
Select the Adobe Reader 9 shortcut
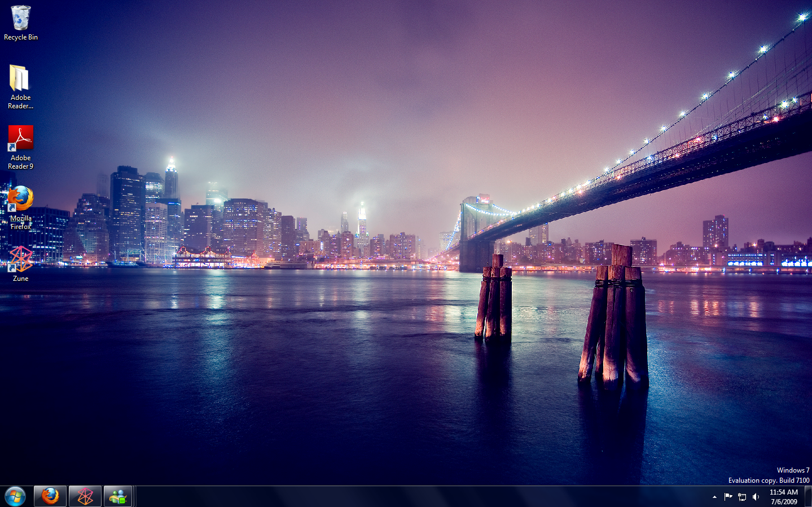(20, 147)
